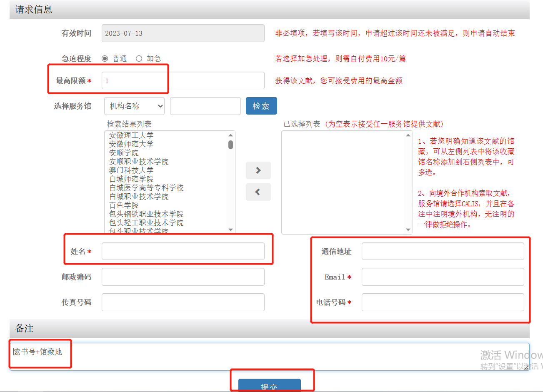Viewport: 543px width, 392px height.
Task: Click the service library search text box
Action: coord(205,106)
